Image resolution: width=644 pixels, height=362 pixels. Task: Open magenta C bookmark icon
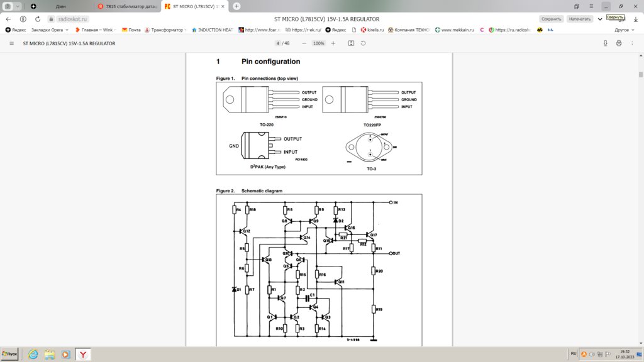(x=482, y=30)
